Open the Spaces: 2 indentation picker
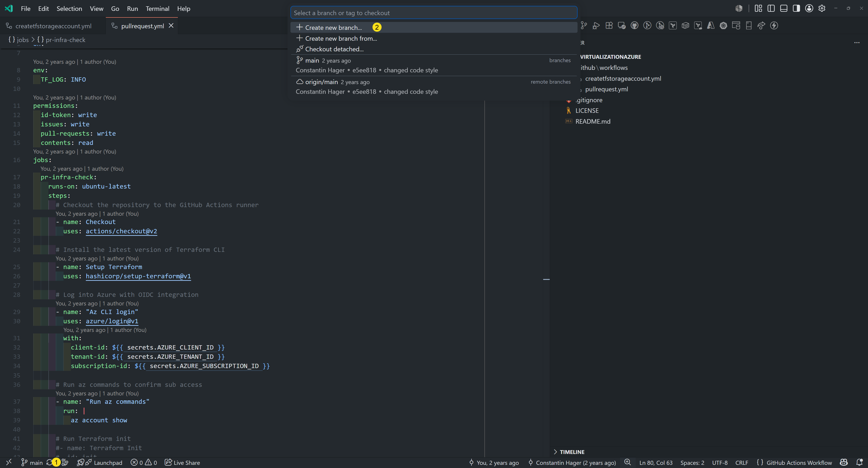 pyautogui.click(x=692, y=463)
